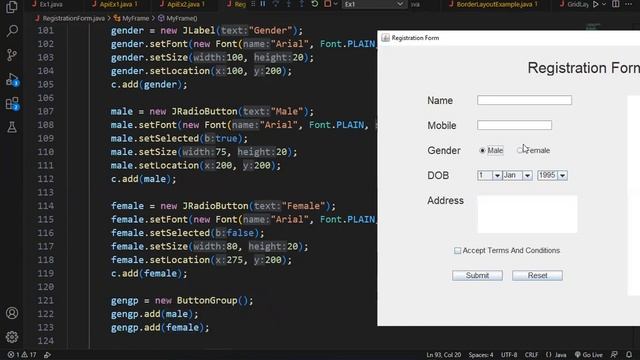Image resolution: width=640 pixels, height=360 pixels.
Task: Stop the debug session
Action: point(327,4)
